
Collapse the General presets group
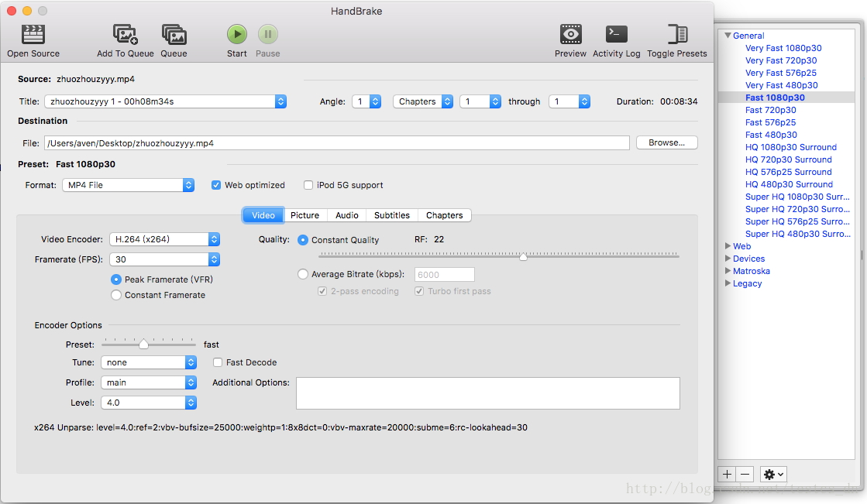pos(728,36)
